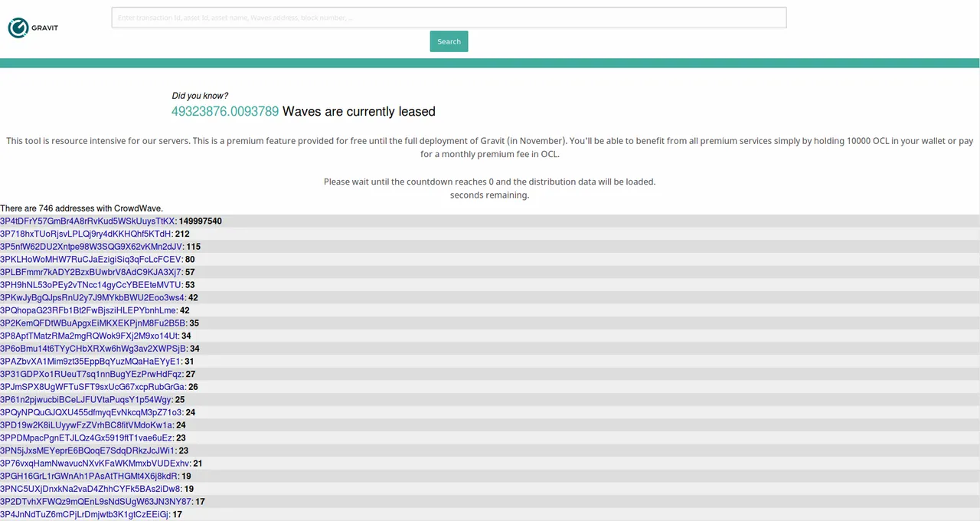Select address 3PQyNPQuGJQXU455dfmyqEvNkcqM3pZ71o3
The height and width of the screenshot is (521, 980).
point(91,412)
